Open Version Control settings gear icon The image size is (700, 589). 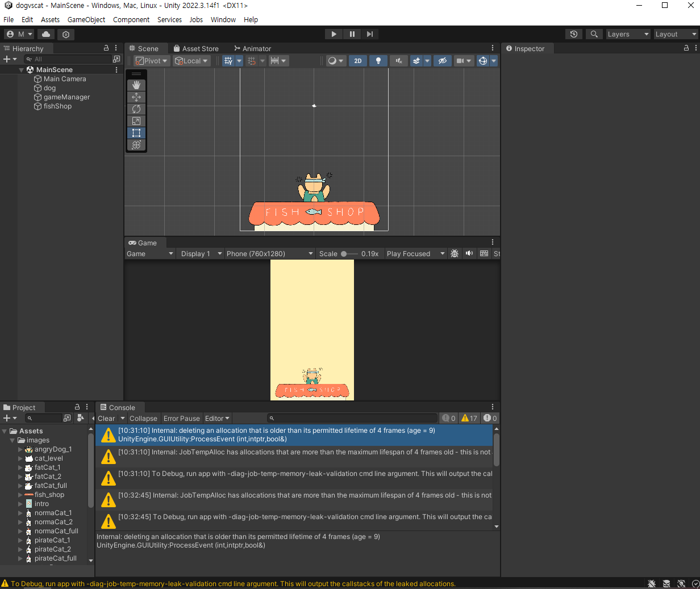pos(66,34)
